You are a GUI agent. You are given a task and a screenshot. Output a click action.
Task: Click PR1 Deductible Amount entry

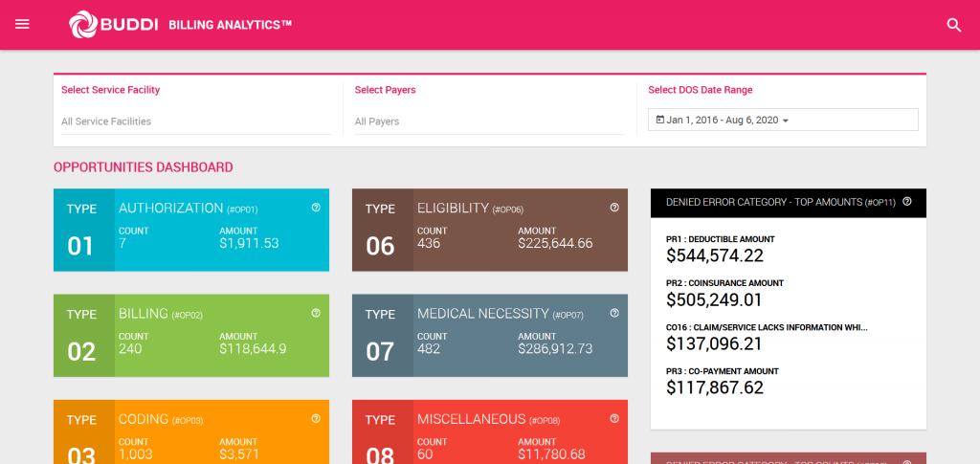[721, 249]
